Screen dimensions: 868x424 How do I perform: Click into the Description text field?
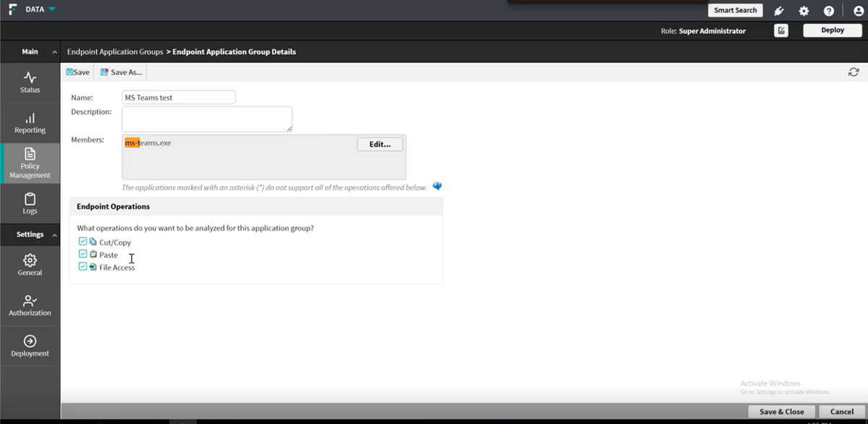pos(206,119)
